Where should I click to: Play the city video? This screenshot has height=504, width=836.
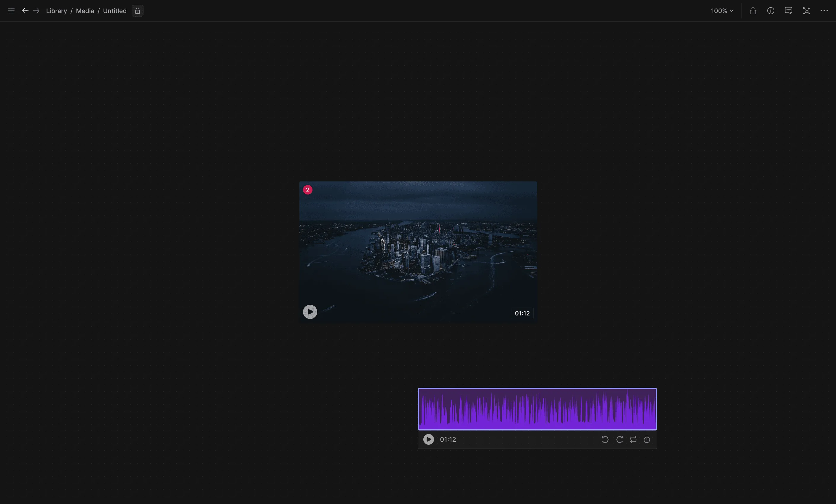(x=310, y=312)
